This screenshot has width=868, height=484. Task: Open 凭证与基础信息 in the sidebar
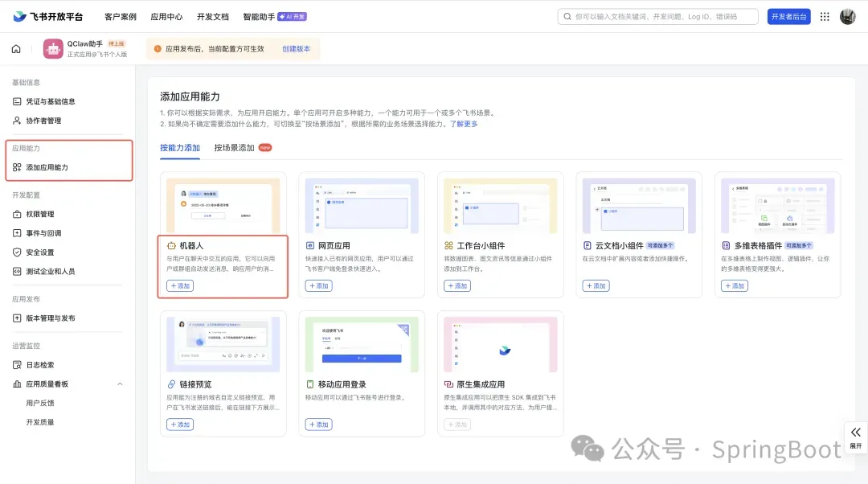coord(50,101)
